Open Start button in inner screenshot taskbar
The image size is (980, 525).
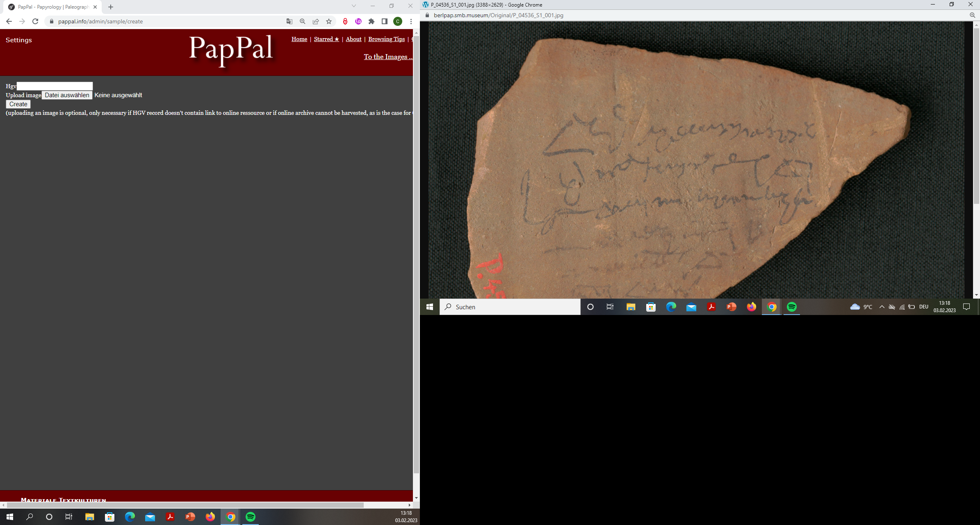430,307
